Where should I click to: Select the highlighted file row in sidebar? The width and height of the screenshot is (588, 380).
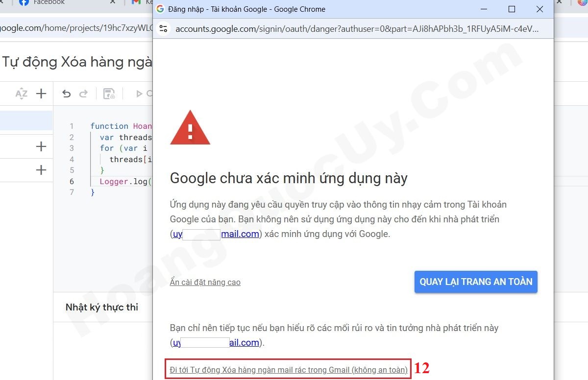26,120
